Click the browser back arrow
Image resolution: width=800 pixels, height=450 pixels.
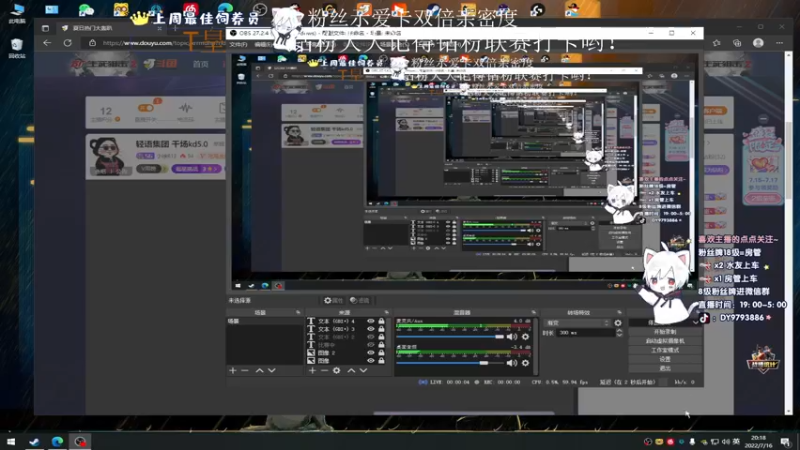(47, 43)
